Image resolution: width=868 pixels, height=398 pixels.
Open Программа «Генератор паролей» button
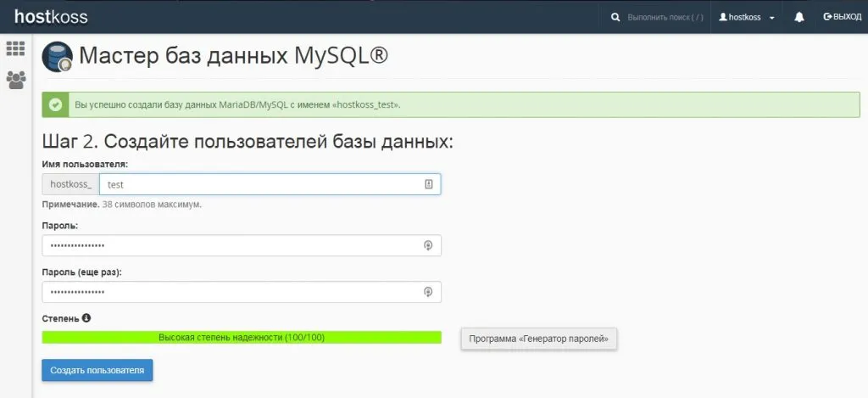click(x=538, y=339)
